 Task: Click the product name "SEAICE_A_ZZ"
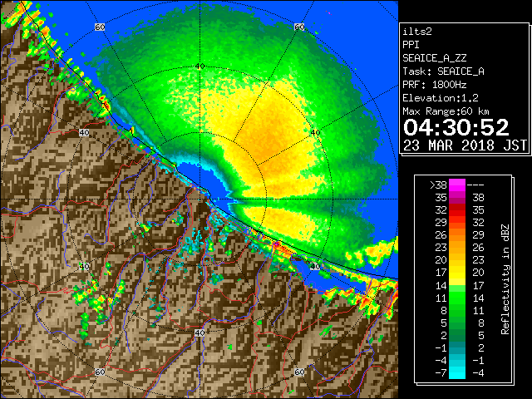pyautogui.click(x=435, y=58)
